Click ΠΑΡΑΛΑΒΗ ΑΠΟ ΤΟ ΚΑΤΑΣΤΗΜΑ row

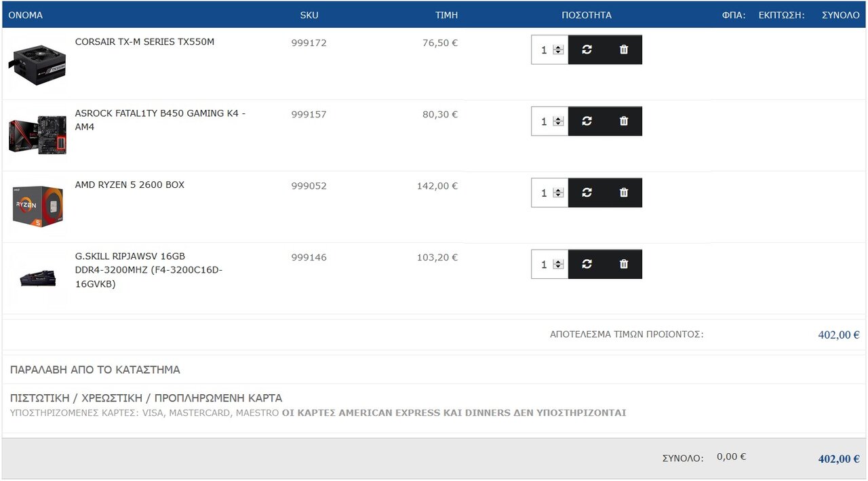pyautogui.click(x=434, y=370)
